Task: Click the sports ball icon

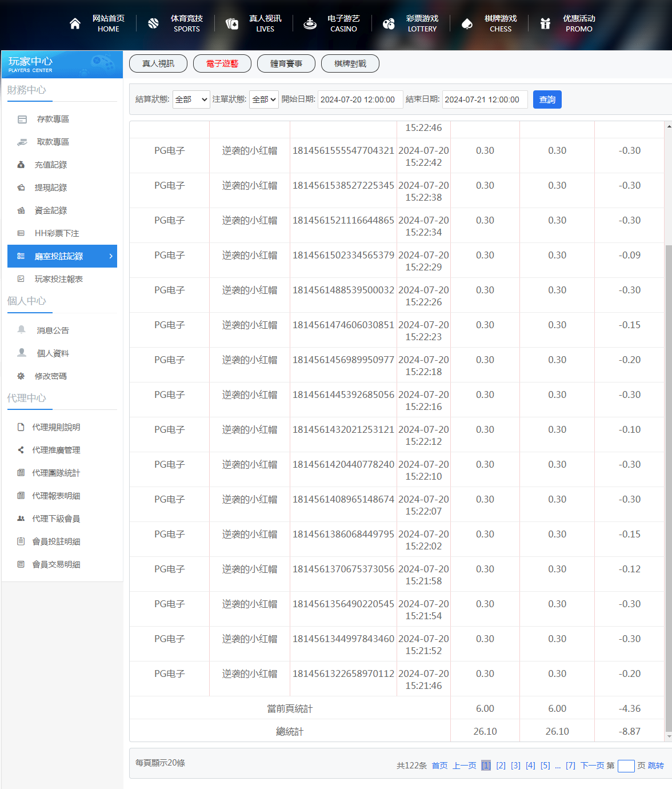Action: [x=153, y=23]
